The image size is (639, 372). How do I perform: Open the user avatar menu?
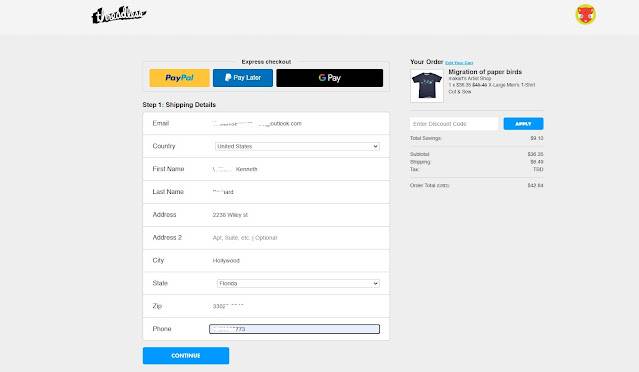pos(586,15)
